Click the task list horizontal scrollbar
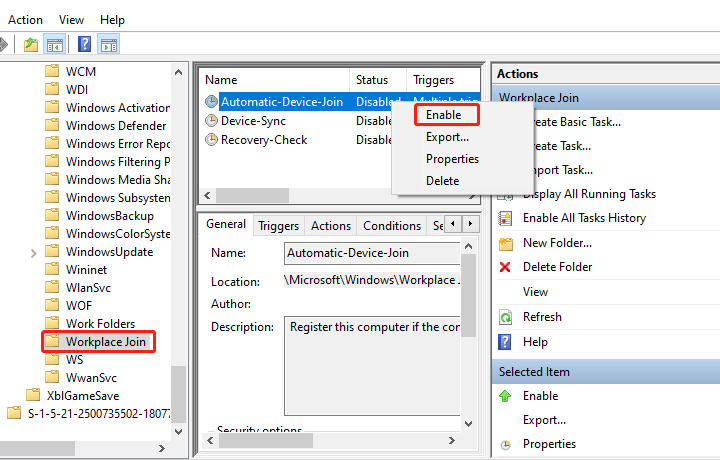Image resolution: width=720 pixels, height=460 pixels. [x=260, y=196]
